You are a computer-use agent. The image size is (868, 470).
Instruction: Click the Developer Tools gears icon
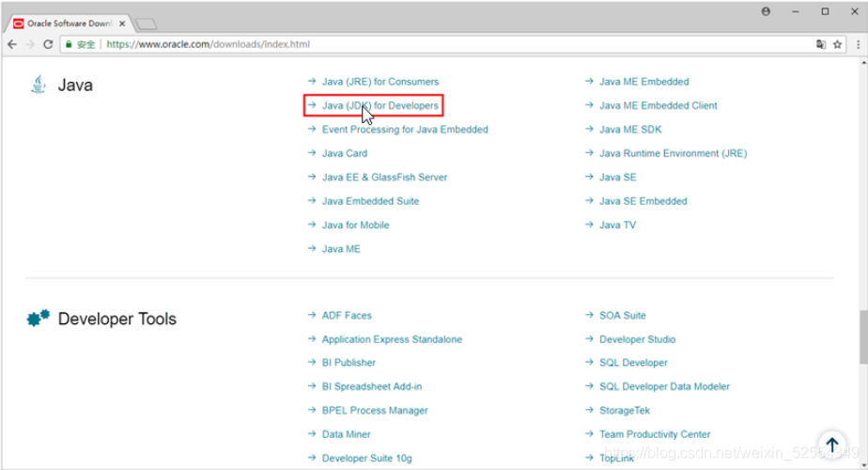[39, 318]
